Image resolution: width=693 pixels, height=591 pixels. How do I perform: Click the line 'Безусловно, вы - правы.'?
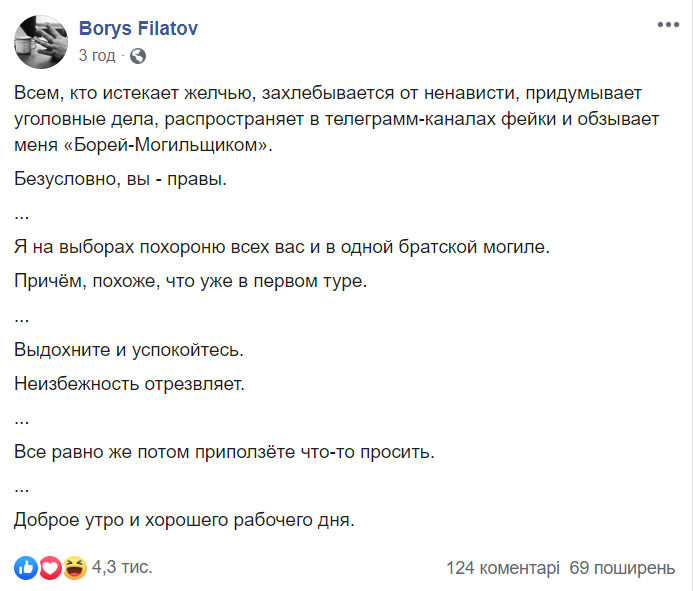tap(120, 179)
